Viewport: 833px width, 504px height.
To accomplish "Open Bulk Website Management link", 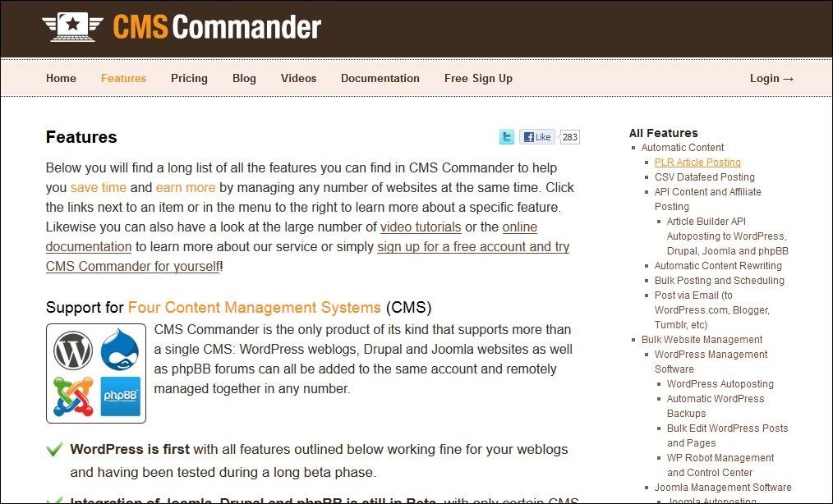I will click(x=702, y=339).
